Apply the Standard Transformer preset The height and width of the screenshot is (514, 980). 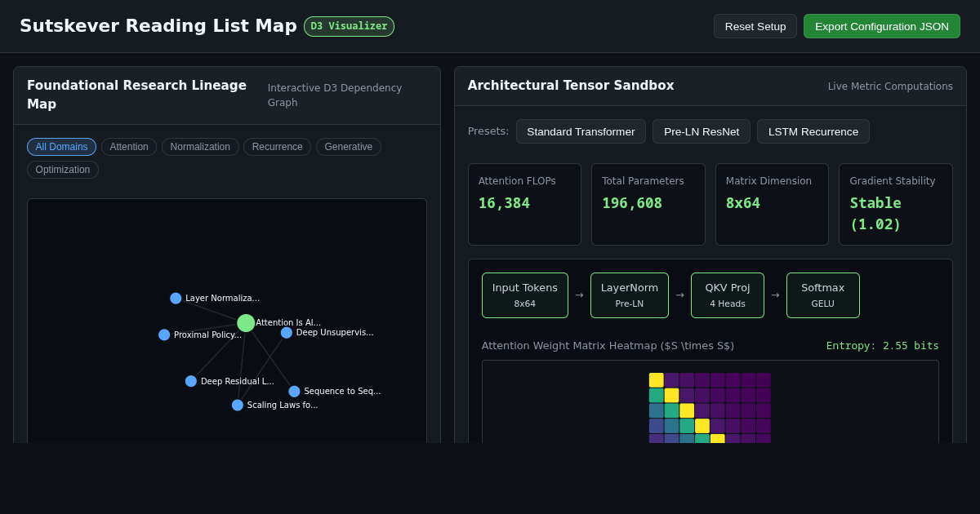coord(581,131)
